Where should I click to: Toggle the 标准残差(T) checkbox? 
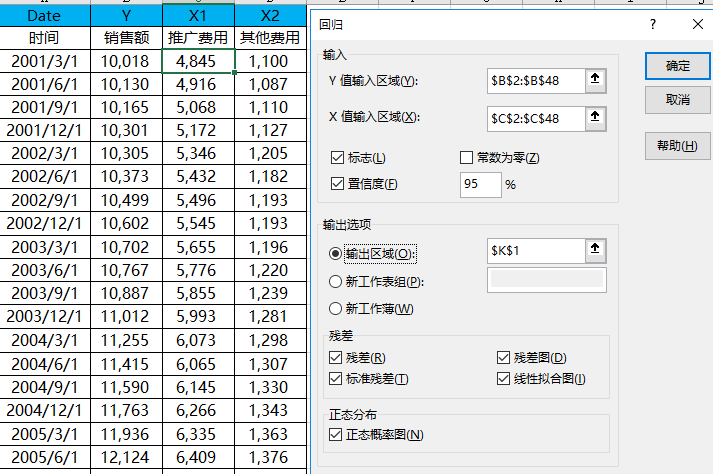tap(336, 378)
